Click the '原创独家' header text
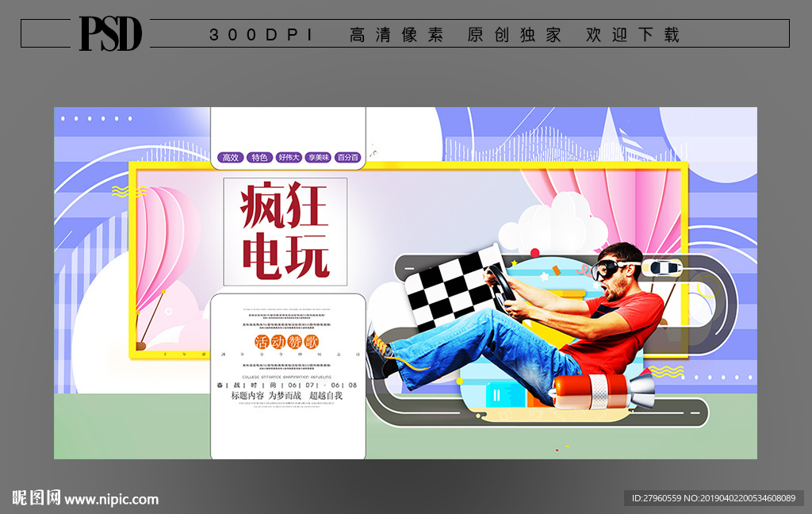812x514 pixels. click(x=514, y=35)
